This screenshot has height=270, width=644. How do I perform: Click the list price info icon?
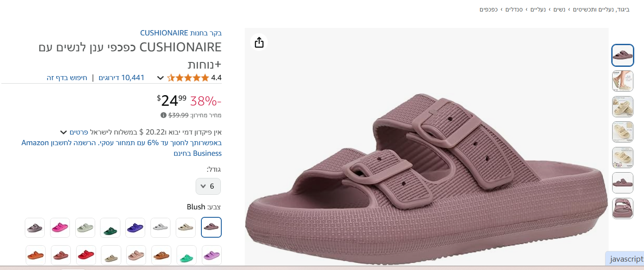tap(163, 116)
